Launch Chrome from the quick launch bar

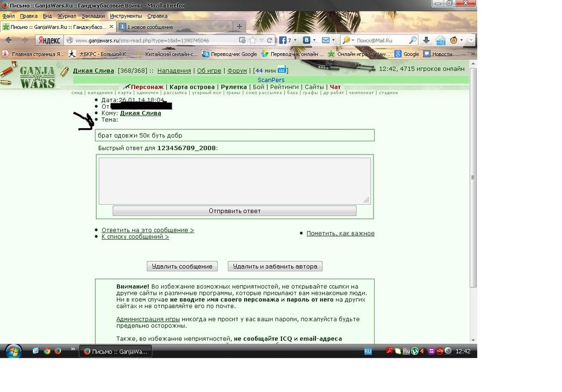[47, 351]
